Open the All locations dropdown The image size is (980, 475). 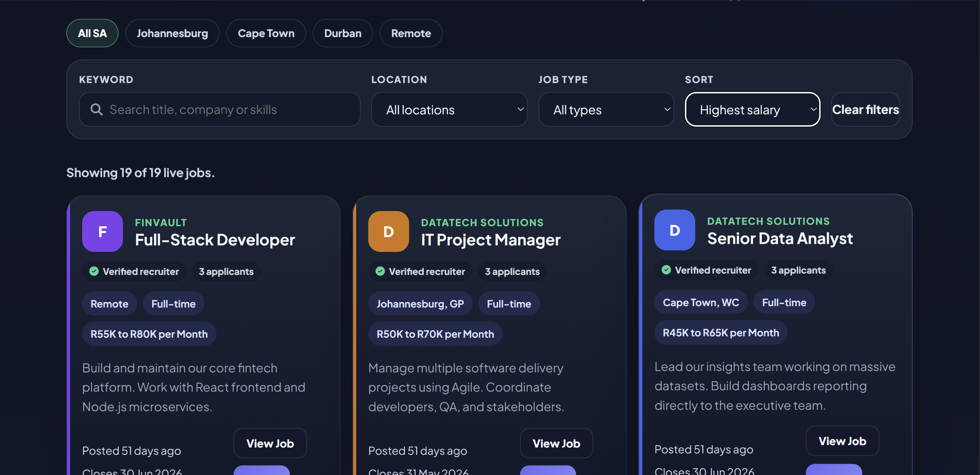click(449, 109)
